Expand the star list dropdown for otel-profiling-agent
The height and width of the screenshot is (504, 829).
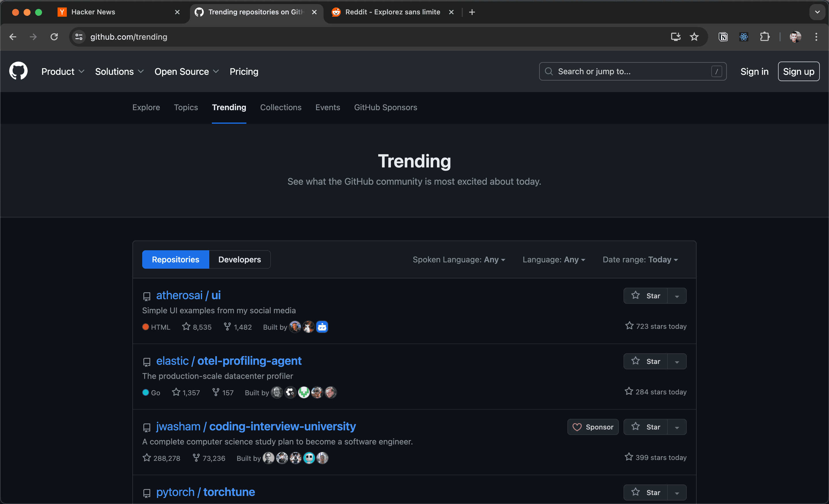(677, 361)
